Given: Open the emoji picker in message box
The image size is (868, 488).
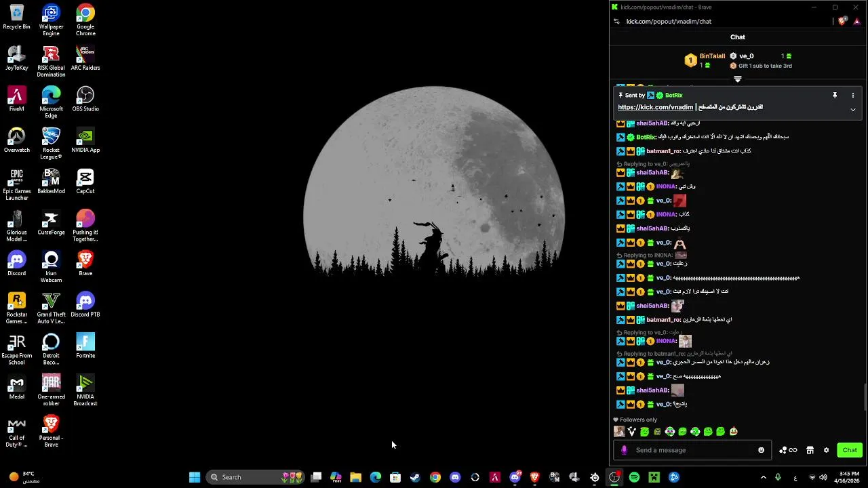Looking at the screenshot, I should (x=761, y=450).
